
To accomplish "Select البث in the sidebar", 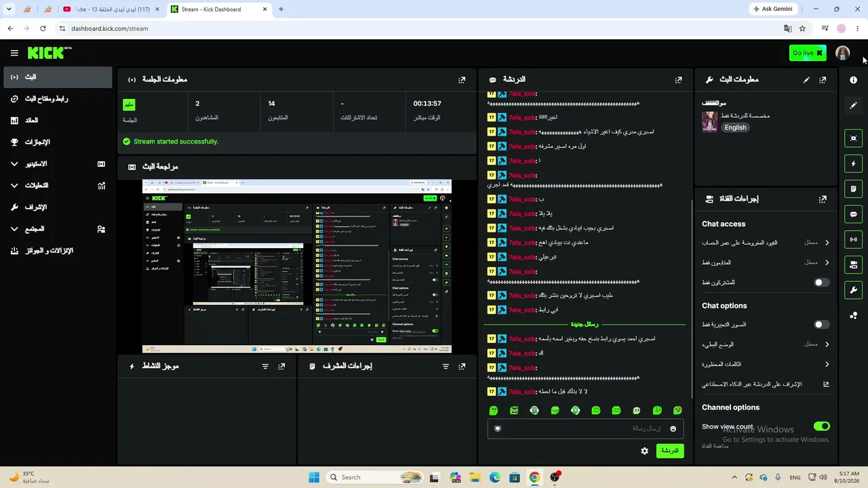I will pos(58,77).
